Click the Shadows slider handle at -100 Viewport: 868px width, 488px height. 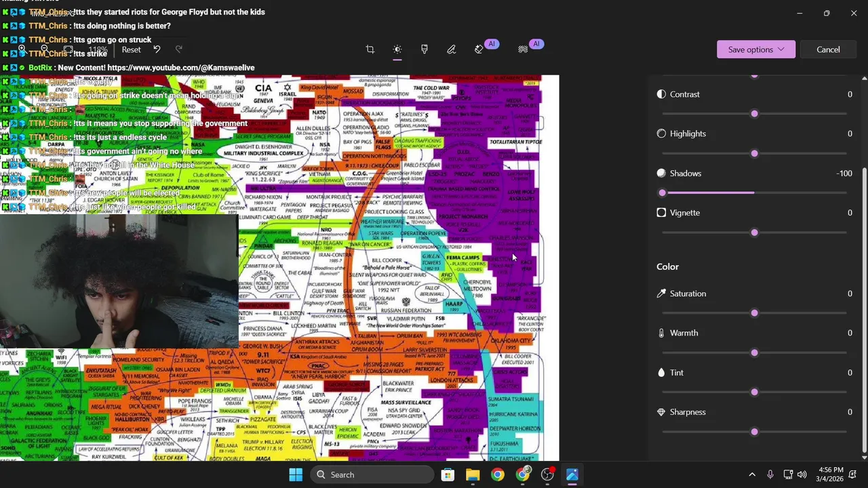pyautogui.click(x=663, y=193)
